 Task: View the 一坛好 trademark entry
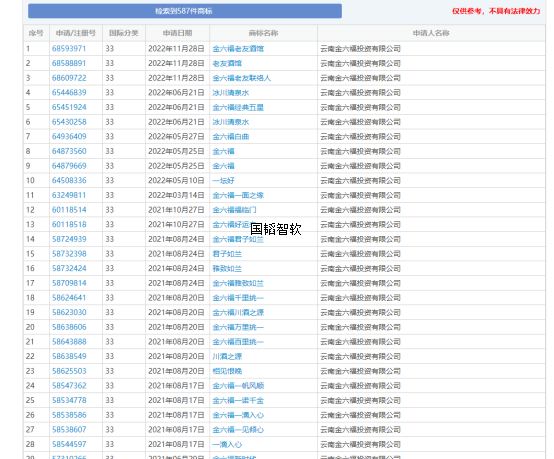coord(223,181)
